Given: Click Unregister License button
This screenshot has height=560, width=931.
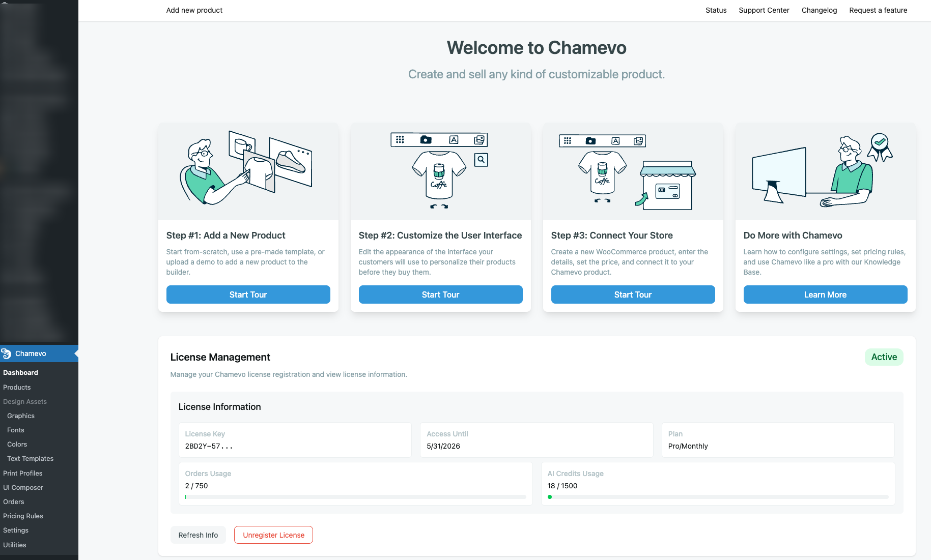Looking at the screenshot, I should pyautogui.click(x=273, y=535).
